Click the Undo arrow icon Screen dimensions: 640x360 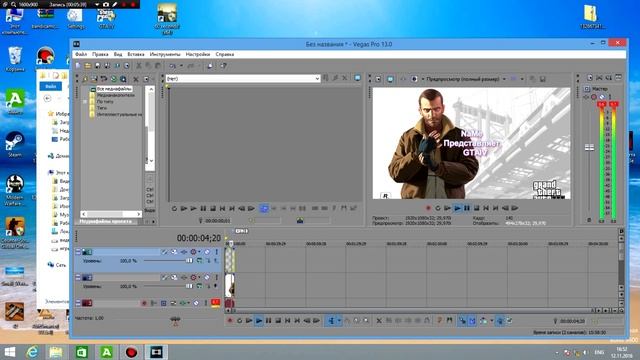click(x=173, y=66)
